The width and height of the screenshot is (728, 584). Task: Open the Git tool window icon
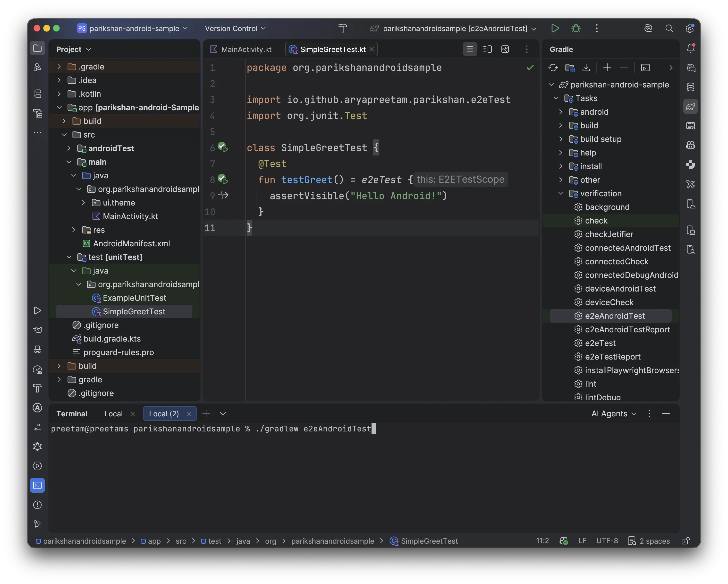[x=37, y=524]
